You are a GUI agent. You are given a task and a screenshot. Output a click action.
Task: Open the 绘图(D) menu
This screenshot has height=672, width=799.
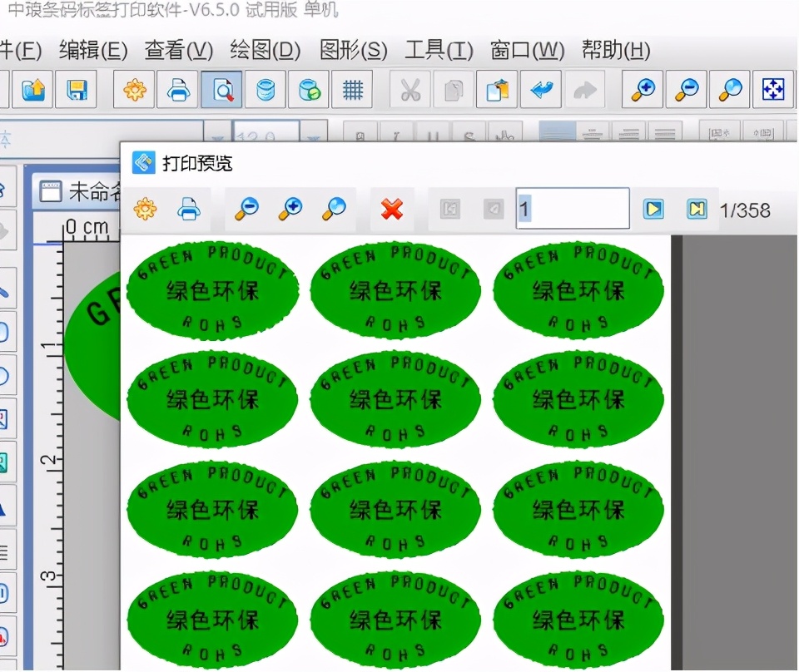pyautogui.click(x=263, y=51)
